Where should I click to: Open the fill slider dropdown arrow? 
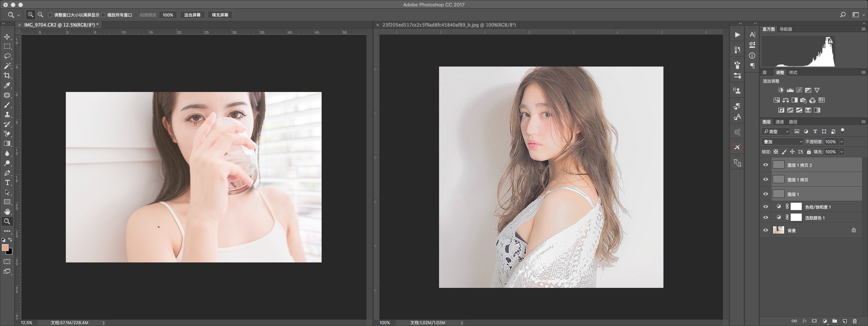tap(842, 152)
